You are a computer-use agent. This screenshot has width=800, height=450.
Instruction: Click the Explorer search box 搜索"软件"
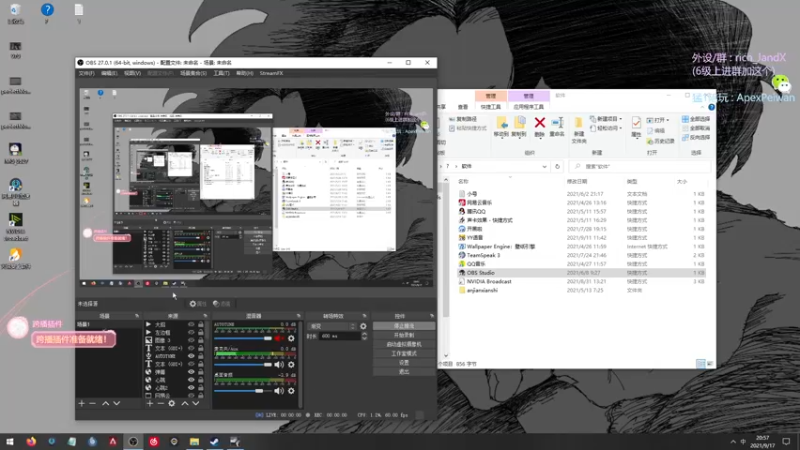click(640, 166)
